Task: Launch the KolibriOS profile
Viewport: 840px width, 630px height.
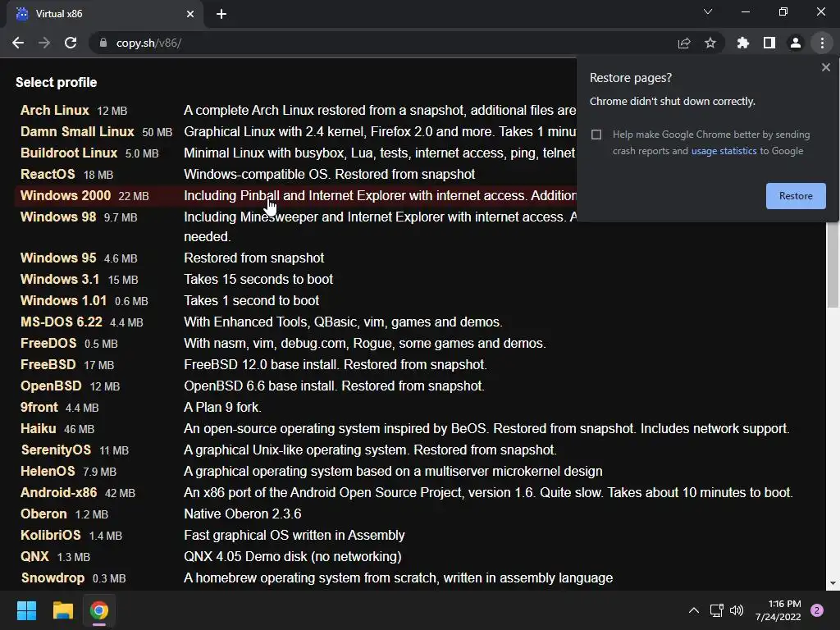Action: 51,536
